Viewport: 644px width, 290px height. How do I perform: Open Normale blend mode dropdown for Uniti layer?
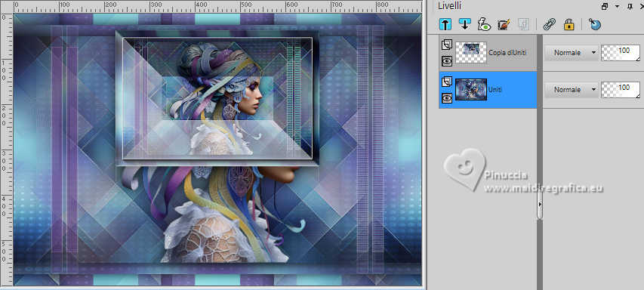[571, 89]
